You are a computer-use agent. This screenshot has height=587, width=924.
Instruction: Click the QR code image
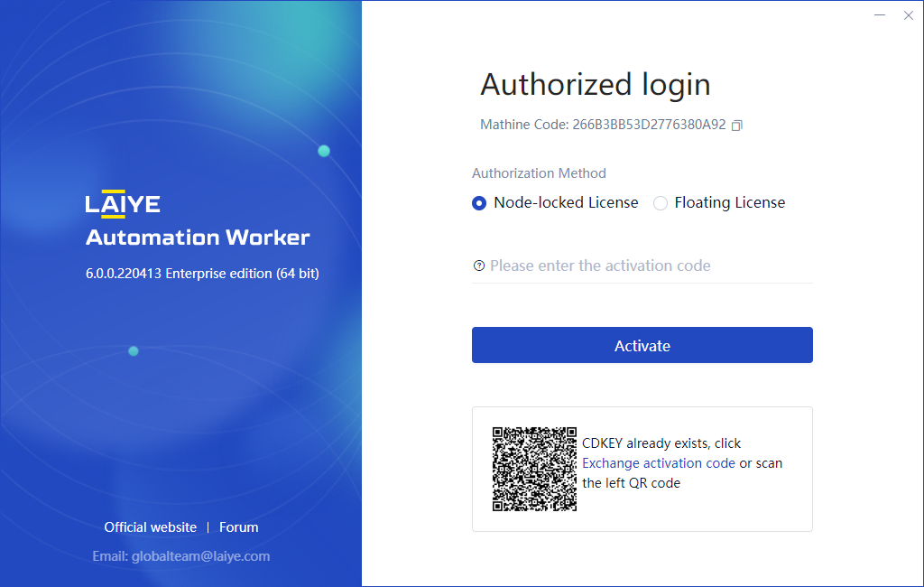tap(534, 469)
